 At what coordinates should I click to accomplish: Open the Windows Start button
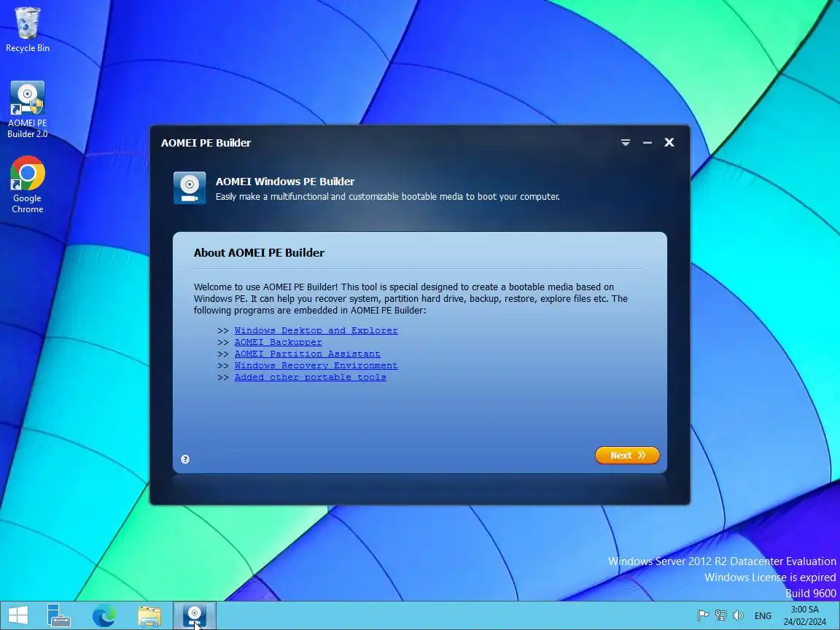coord(17,615)
